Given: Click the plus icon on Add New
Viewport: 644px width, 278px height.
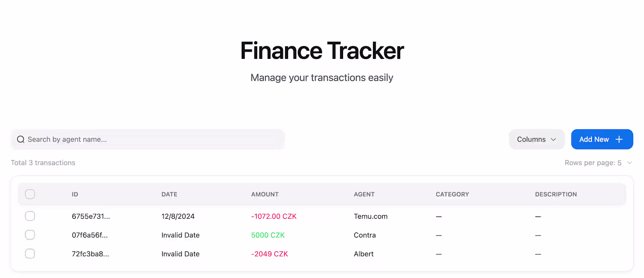Looking at the screenshot, I should tap(619, 139).
